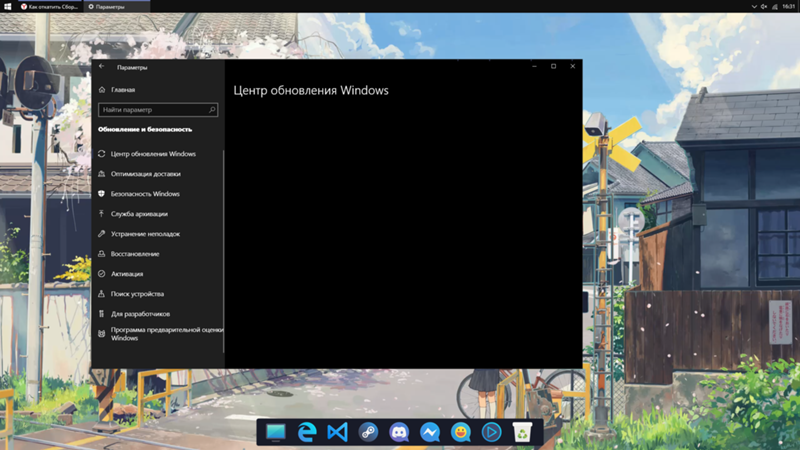800x450 pixels.
Task: Click the Восстановление icon
Action: tap(102, 254)
